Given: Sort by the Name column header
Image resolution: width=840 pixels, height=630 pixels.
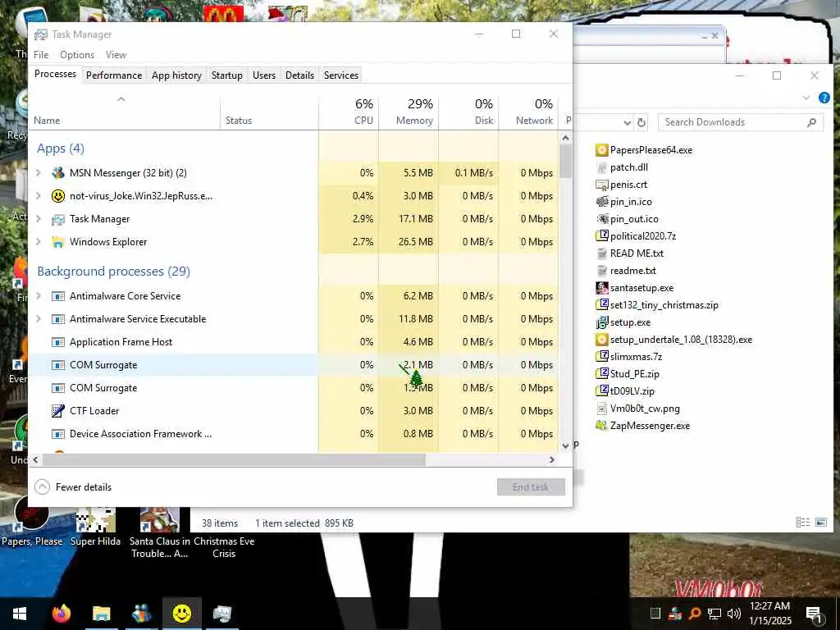Looking at the screenshot, I should (125, 112).
